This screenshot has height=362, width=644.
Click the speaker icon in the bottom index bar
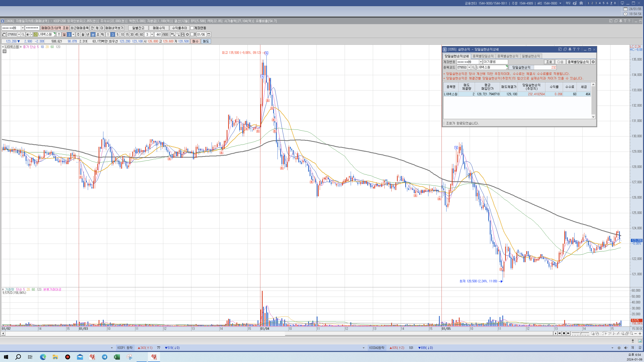tap(626, 348)
